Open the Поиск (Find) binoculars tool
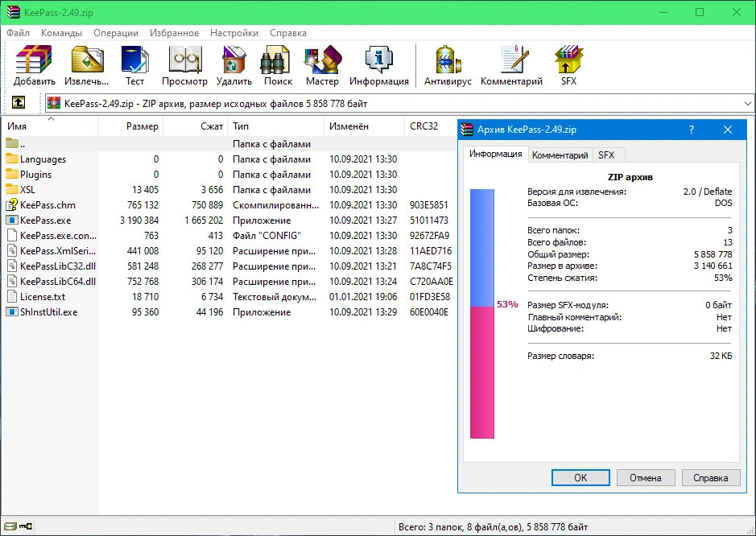756x536 pixels. pos(275,60)
